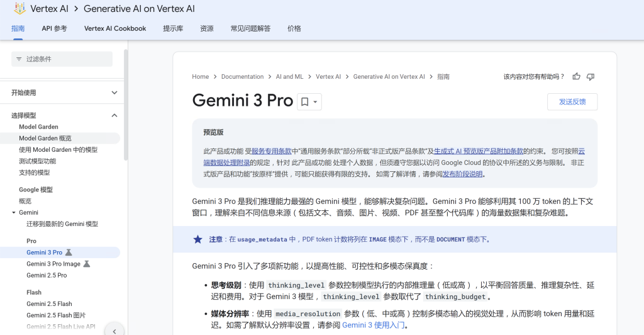Switch to the 指南 tab

[18, 28]
